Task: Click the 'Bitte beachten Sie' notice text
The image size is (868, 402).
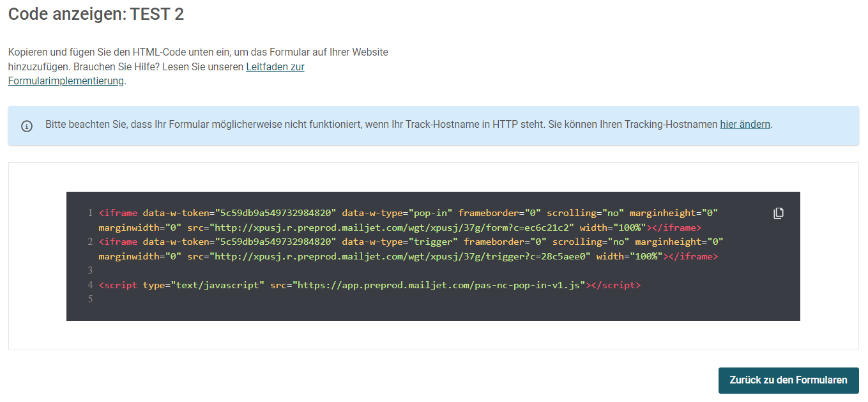Action: coord(409,125)
